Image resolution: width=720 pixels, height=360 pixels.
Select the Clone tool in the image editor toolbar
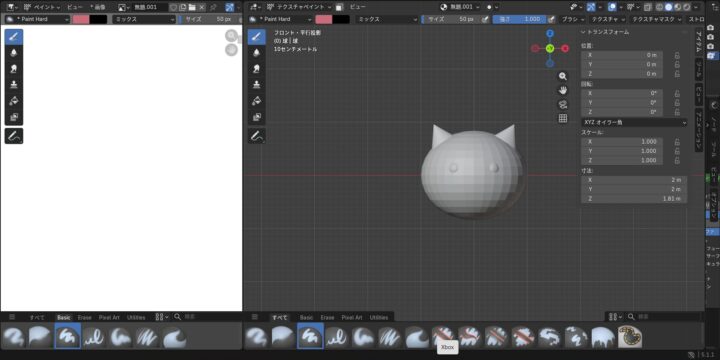pos(14,84)
